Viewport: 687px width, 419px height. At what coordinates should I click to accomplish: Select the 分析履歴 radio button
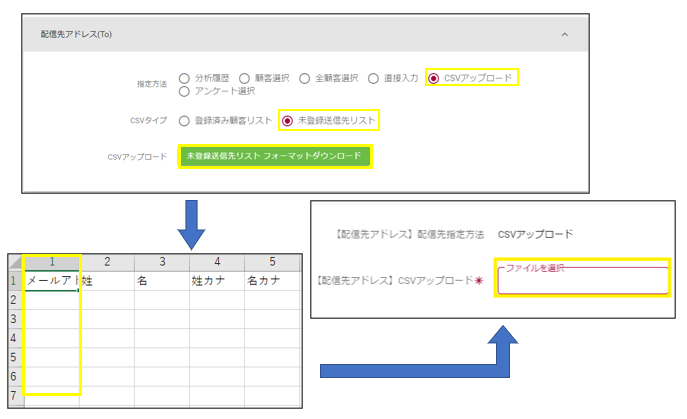click(184, 78)
